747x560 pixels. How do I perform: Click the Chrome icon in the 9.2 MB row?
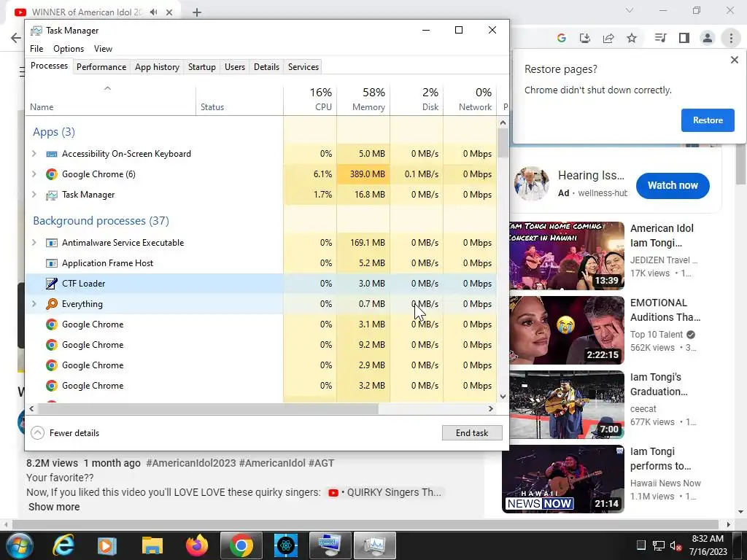pyautogui.click(x=52, y=345)
